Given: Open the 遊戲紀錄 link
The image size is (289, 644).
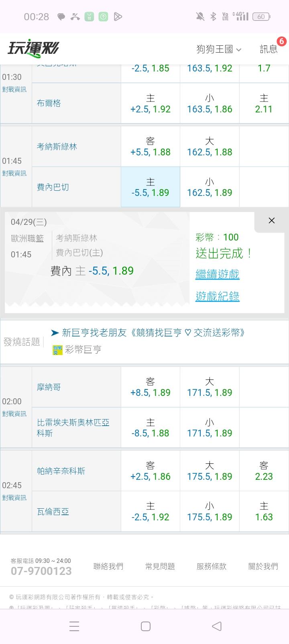Looking at the screenshot, I should point(217,296).
